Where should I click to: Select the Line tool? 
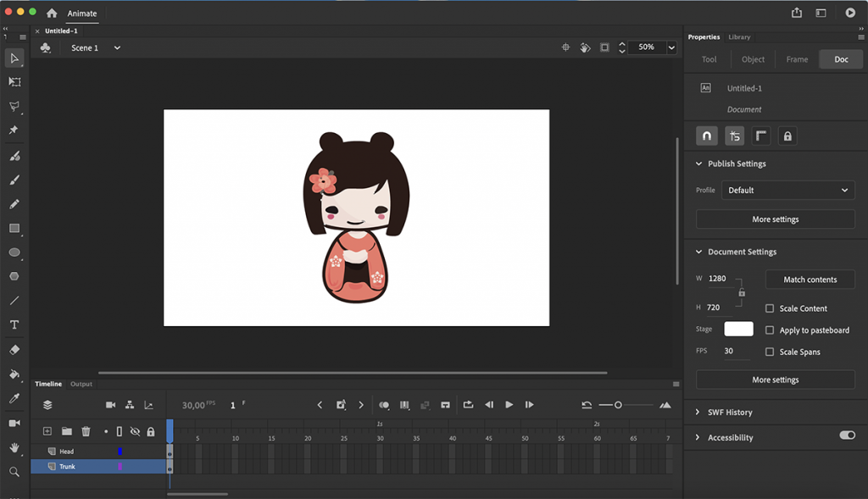[14, 300]
